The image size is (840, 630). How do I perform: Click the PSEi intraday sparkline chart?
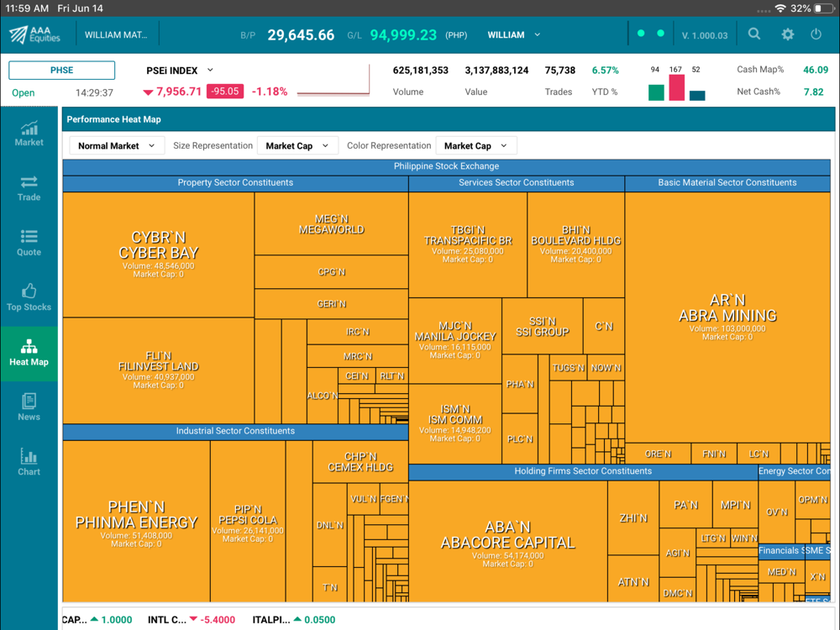coord(333,81)
